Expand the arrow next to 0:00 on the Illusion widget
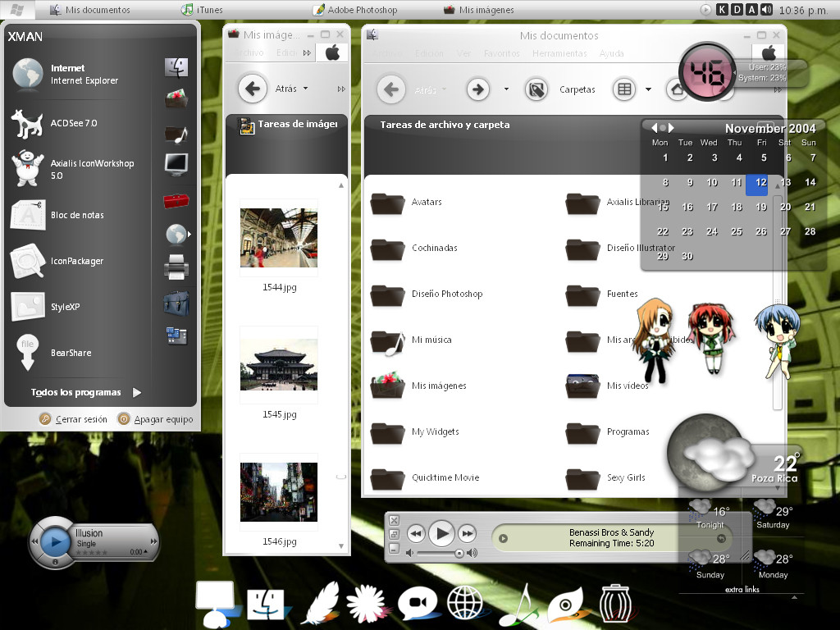Viewport: 840px width, 630px height. (145, 551)
